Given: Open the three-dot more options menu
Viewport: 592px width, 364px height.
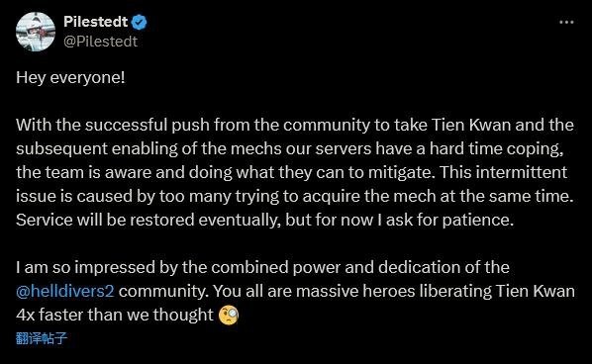Looking at the screenshot, I should [566, 22].
